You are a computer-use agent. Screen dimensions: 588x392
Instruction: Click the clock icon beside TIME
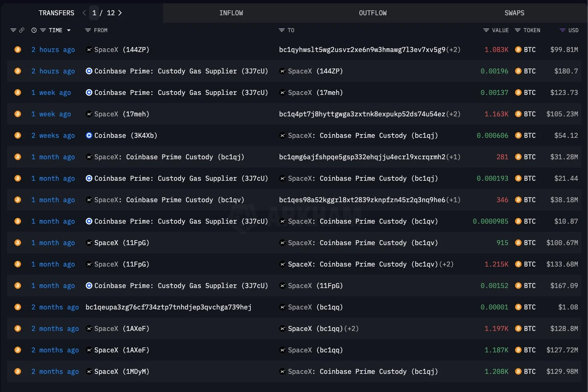[34, 30]
